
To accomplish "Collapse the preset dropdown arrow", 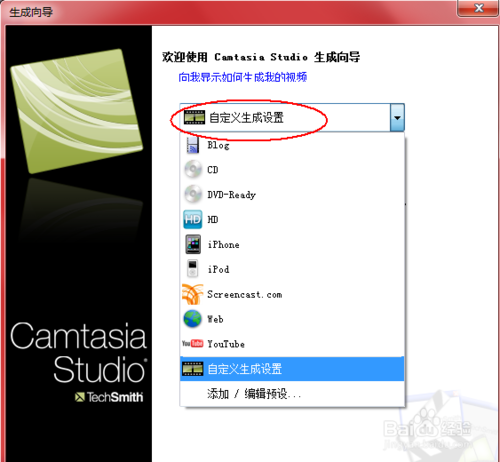I will pos(397,118).
